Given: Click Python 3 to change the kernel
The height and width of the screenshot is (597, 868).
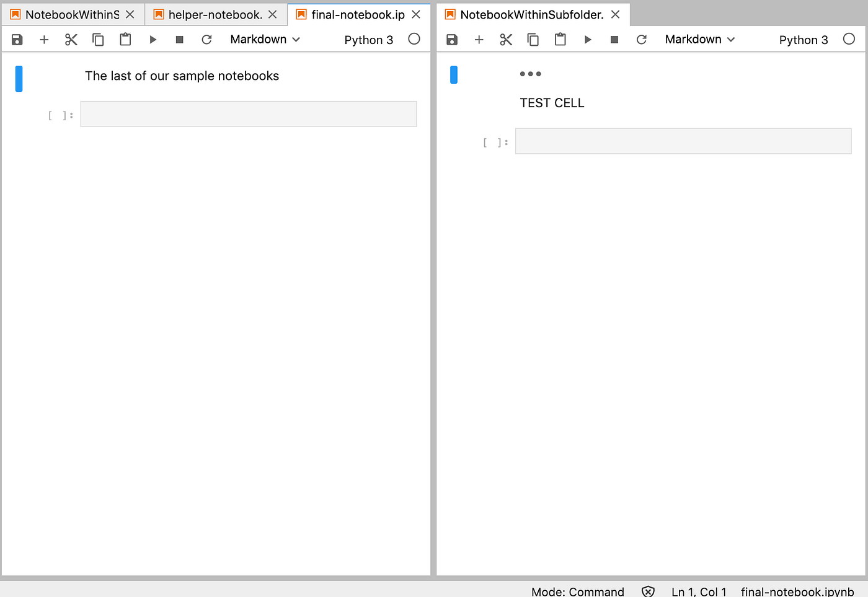Looking at the screenshot, I should coord(368,39).
